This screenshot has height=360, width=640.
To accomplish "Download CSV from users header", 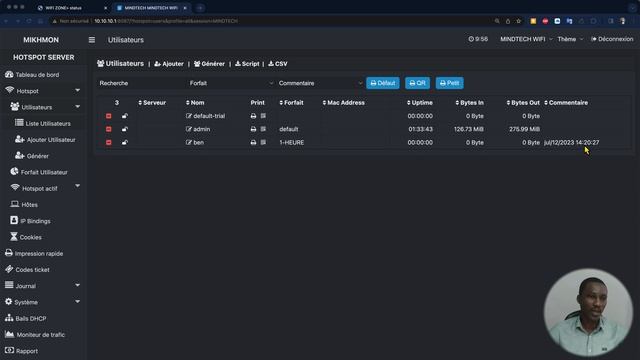I will [x=278, y=64].
